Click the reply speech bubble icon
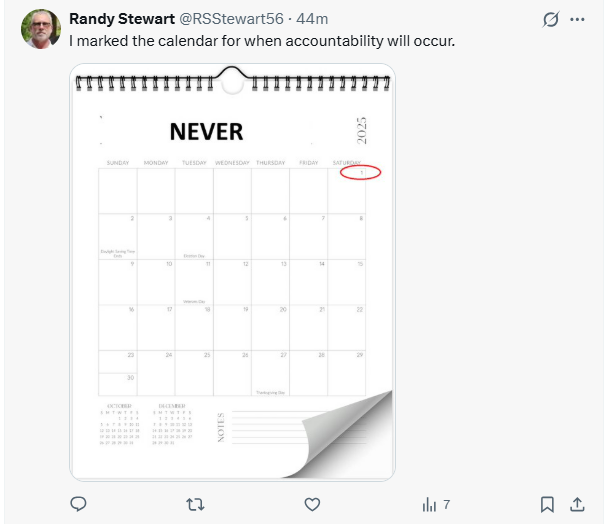Image resolution: width=607 pixels, height=524 pixels. point(78,504)
